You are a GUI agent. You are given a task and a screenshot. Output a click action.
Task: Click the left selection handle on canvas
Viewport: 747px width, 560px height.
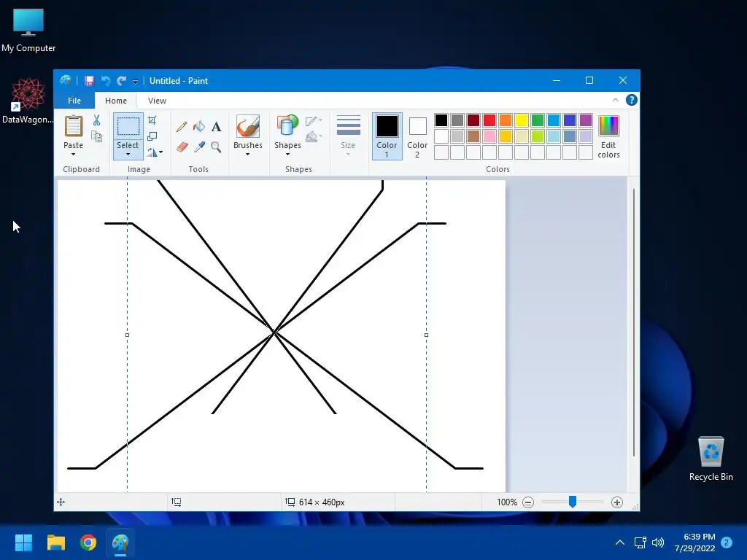[x=127, y=335]
